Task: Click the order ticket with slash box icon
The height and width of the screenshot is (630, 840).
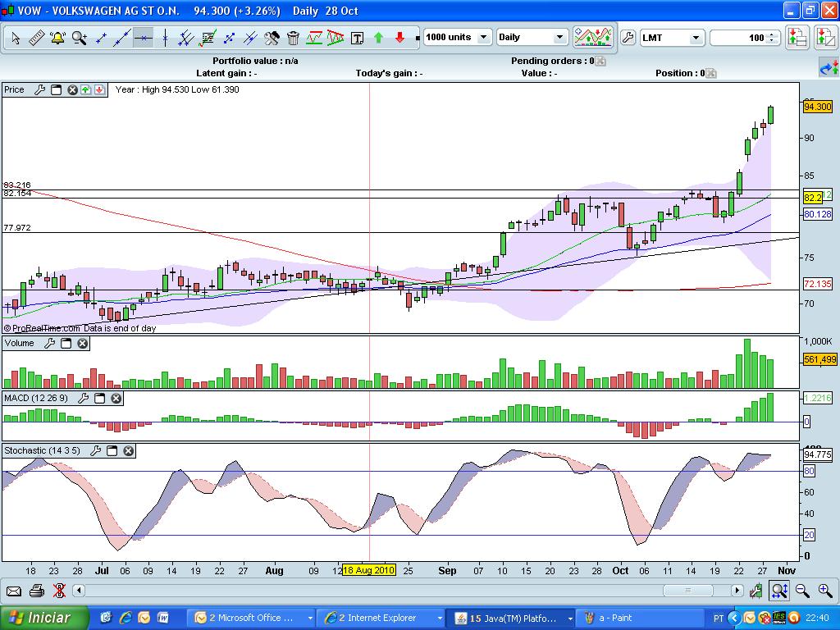Action: tap(825, 38)
